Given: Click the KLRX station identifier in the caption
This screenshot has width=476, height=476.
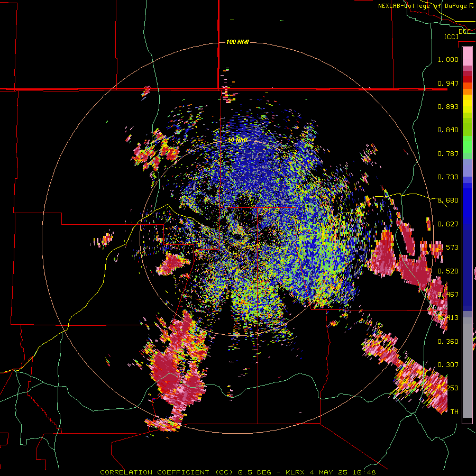Looking at the screenshot, I should 296,472.
